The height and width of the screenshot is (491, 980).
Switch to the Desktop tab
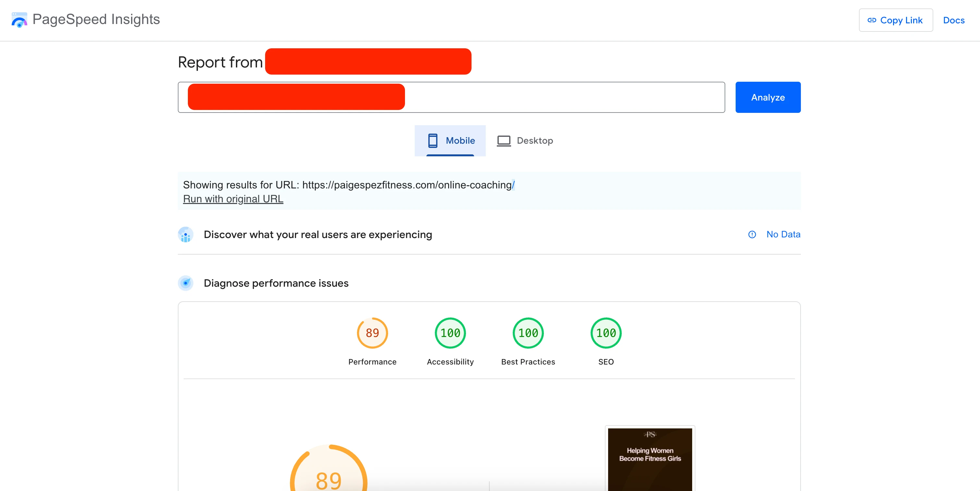point(525,140)
